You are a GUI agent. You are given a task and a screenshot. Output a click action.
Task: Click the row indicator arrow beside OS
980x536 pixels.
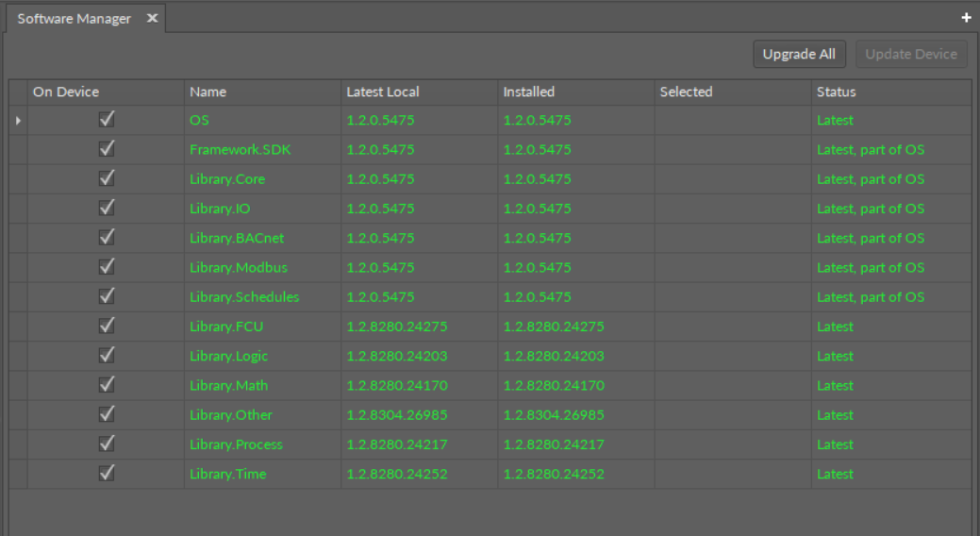(18, 121)
